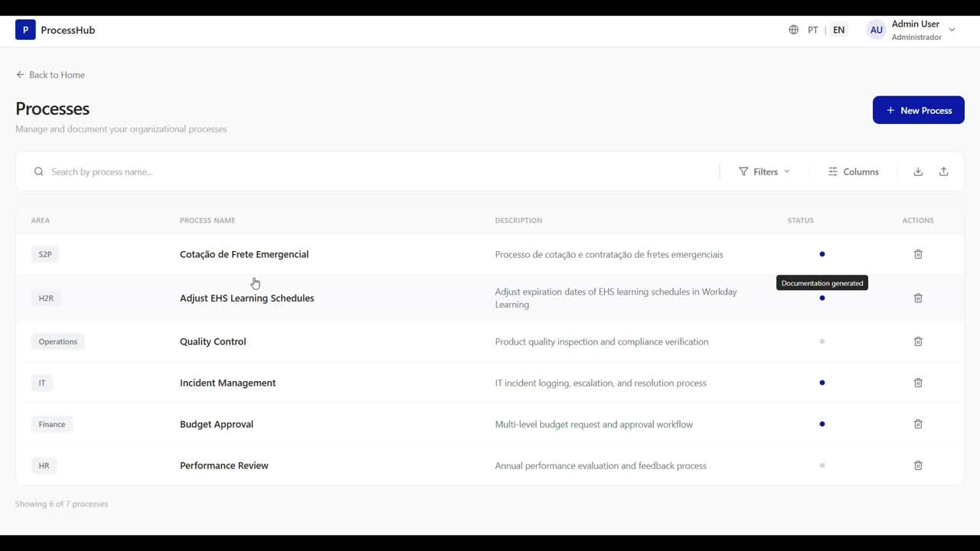Screen dimensions: 980x551
Task: Open the Adjust EHS Learning Schedules process
Action: click(x=247, y=298)
